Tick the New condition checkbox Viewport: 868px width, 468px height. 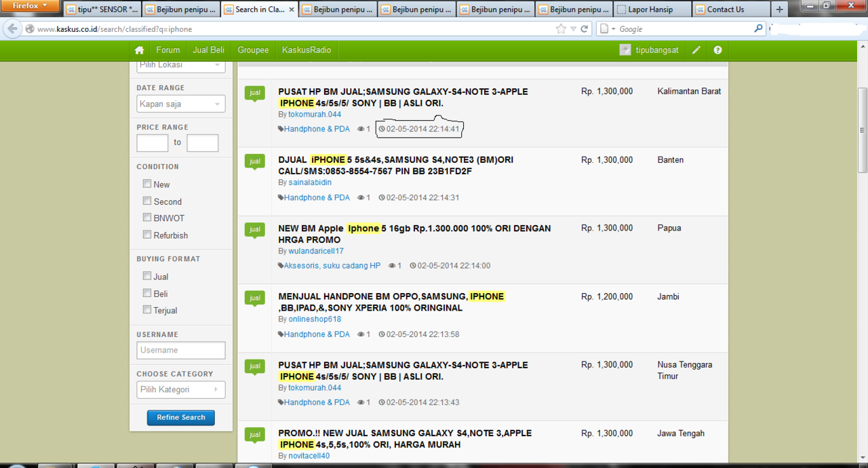[x=147, y=184]
